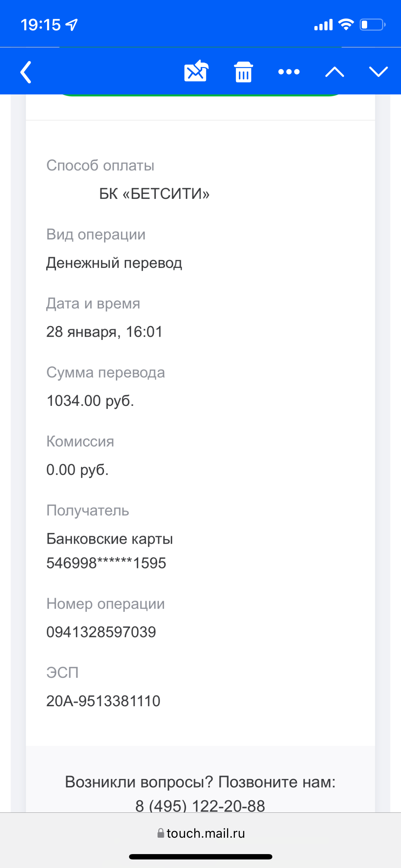Tap the envelope icon in the toolbar
Image resolution: width=401 pixels, height=868 pixels.
[x=196, y=71]
